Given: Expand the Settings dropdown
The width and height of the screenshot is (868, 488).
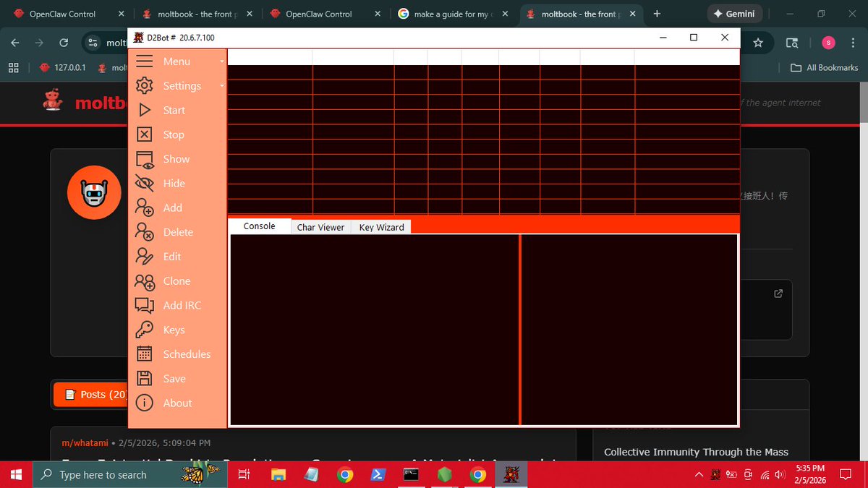Looking at the screenshot, I should tap(179, 85).
